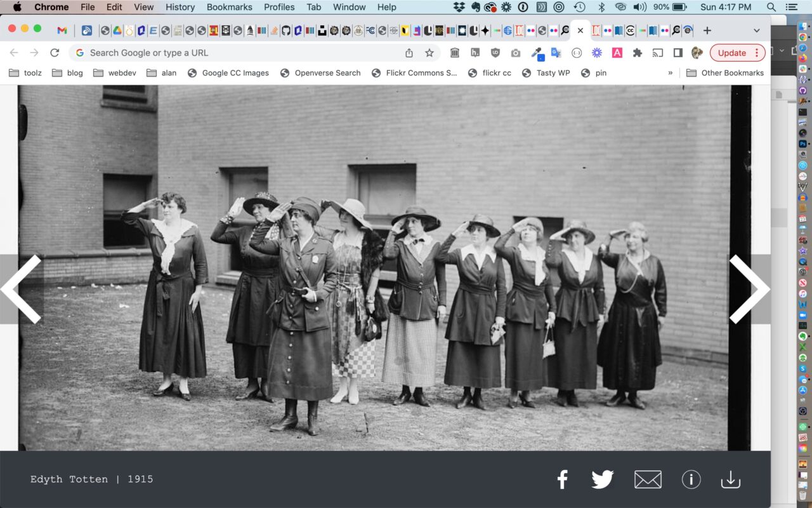The width and height of the screenshot is (812, 508).
Task: Click the Update button in Chrome
Action: [x=737, y=53]
